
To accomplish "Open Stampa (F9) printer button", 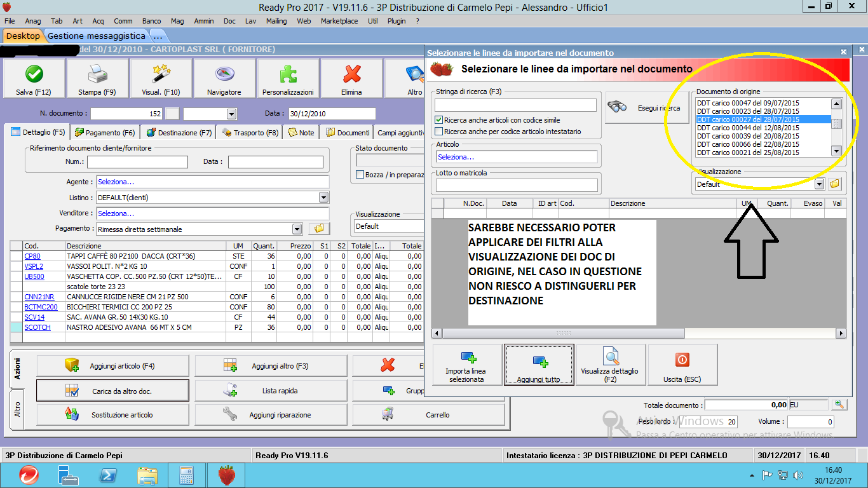I will (97, 78).
